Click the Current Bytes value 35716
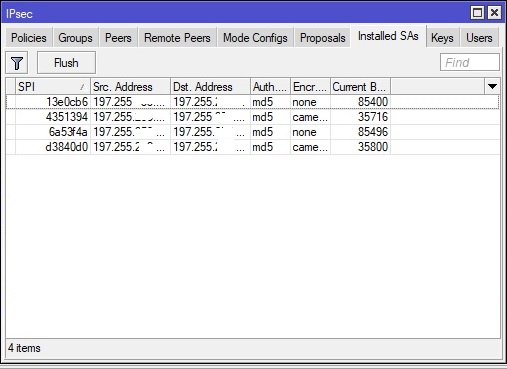The image size is (507, 369). coord(373,117)
